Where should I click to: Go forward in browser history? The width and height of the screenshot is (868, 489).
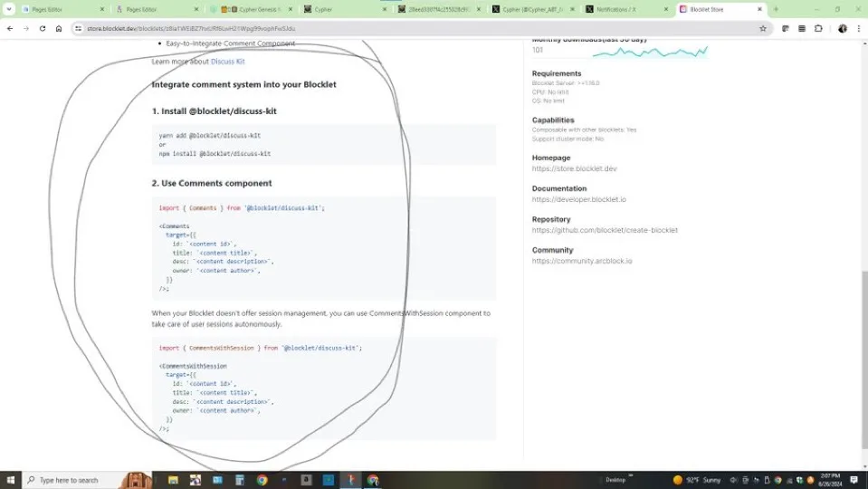[x=26, y=28]
